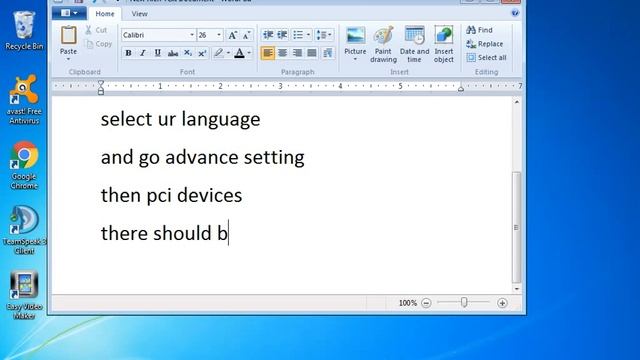640x360 pixels.
Task: Insert a Picture
Action: (355, 40)
